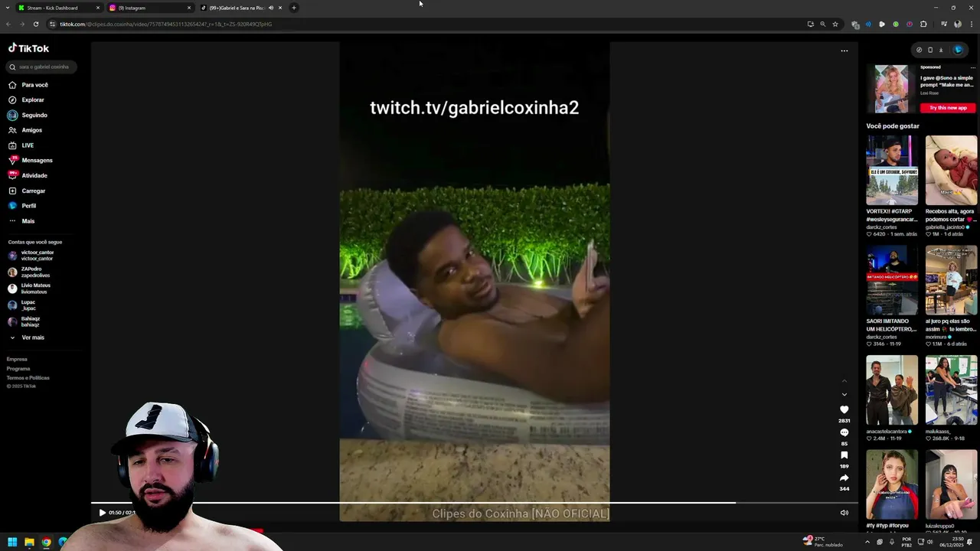This screenshot has height=551, width=980.
Task: Open the #fy #fyp #foryou video thumbnail
Action: pos(892,484)
